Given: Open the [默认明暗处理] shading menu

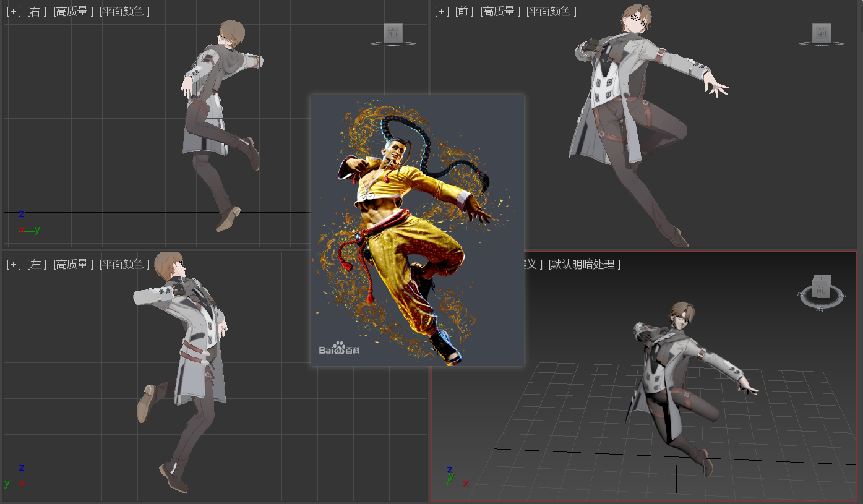Looking at the screenshot, I should tap(585, 264).
